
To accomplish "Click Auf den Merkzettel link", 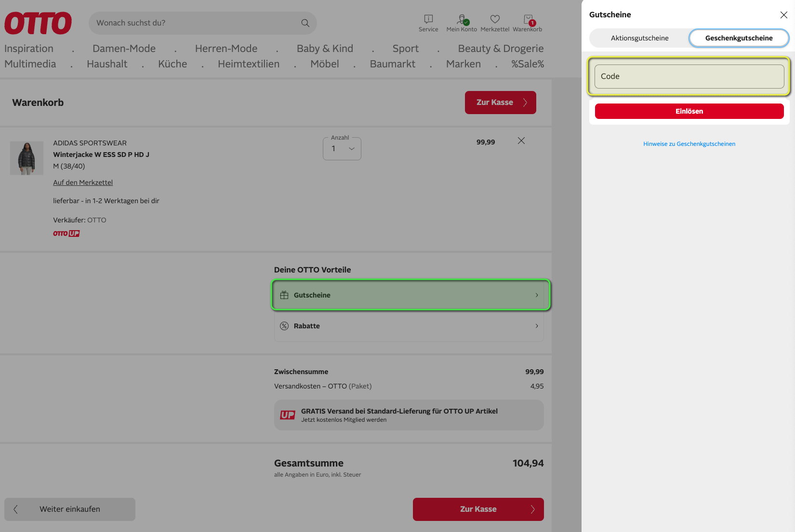I will tap(83, 182).
